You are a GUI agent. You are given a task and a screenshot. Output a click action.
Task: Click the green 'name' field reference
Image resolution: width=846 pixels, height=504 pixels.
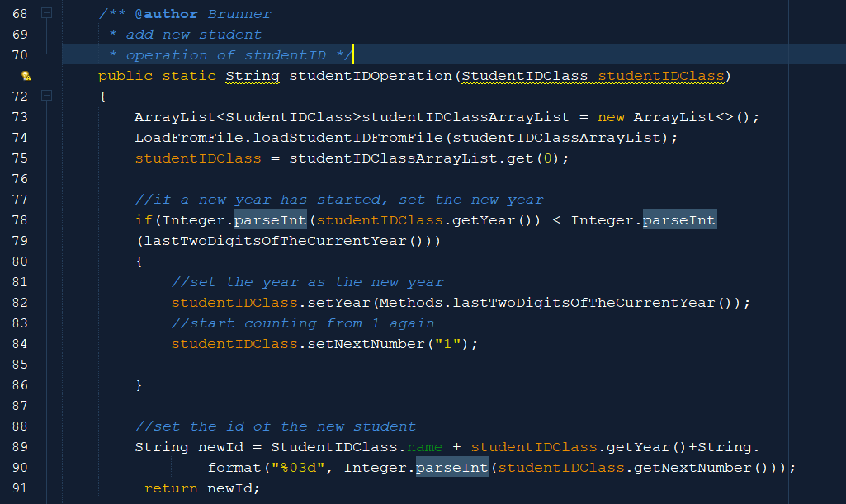[424, 447]
